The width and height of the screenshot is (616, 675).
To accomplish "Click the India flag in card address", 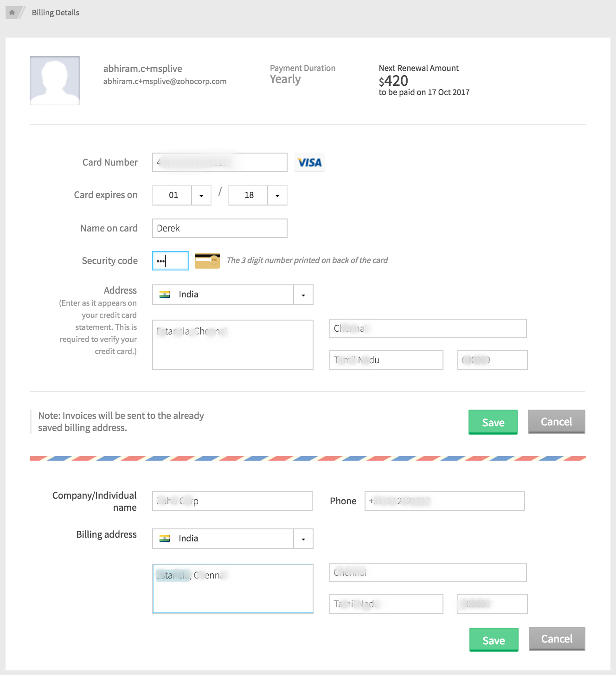I will (x=165, y=295).
